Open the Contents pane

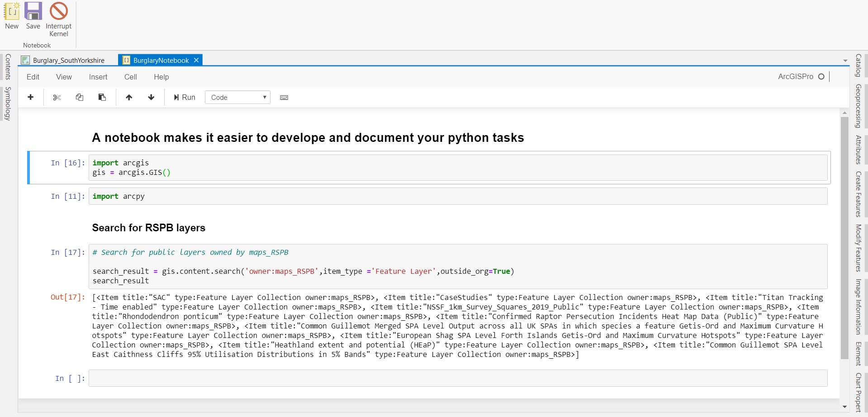click(8, 67)
